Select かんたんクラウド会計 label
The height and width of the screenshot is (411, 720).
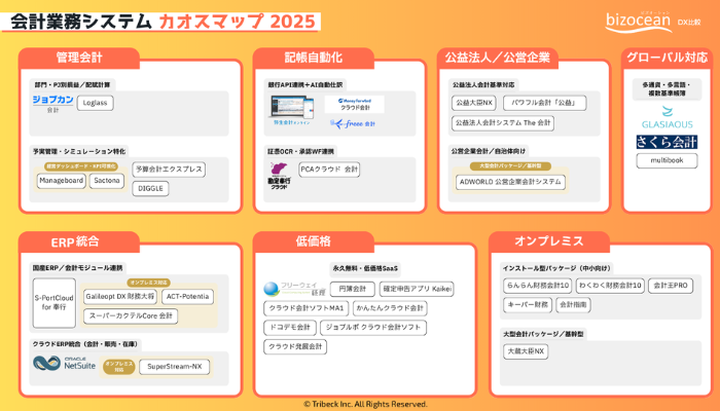click(390, 308)
